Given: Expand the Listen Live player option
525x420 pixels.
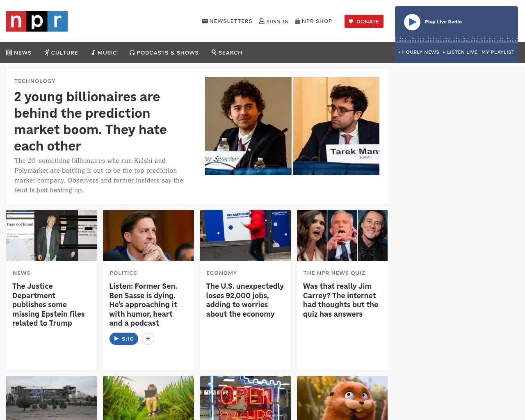Looking at the screenshot, I should point(460,52).
